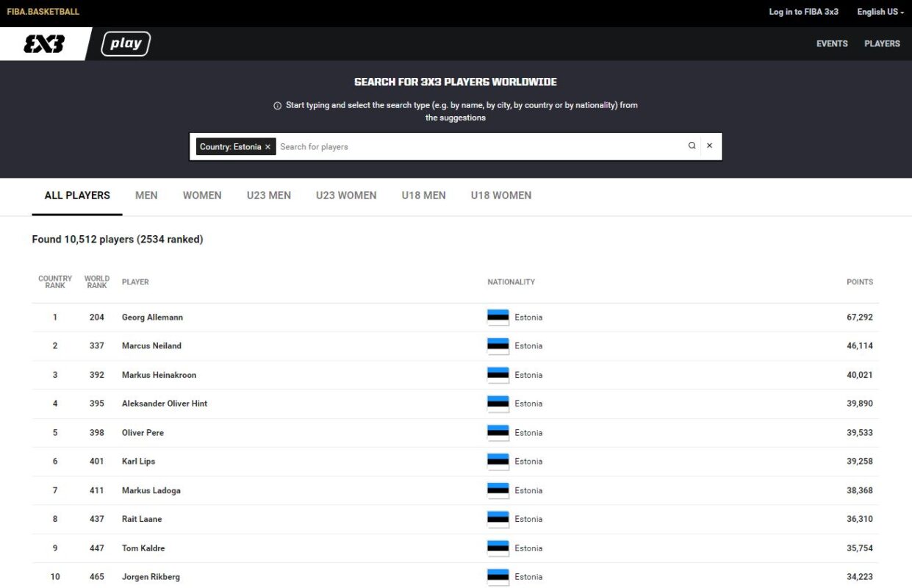Click Estonia flag in Karl Lips row
912x588 pixels.
[x=498, y=462]
